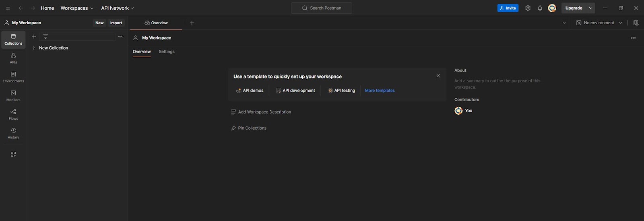Open Monitors in the sidebar
The width and height of the screenshot is (644, 221).
coord(13,96)
